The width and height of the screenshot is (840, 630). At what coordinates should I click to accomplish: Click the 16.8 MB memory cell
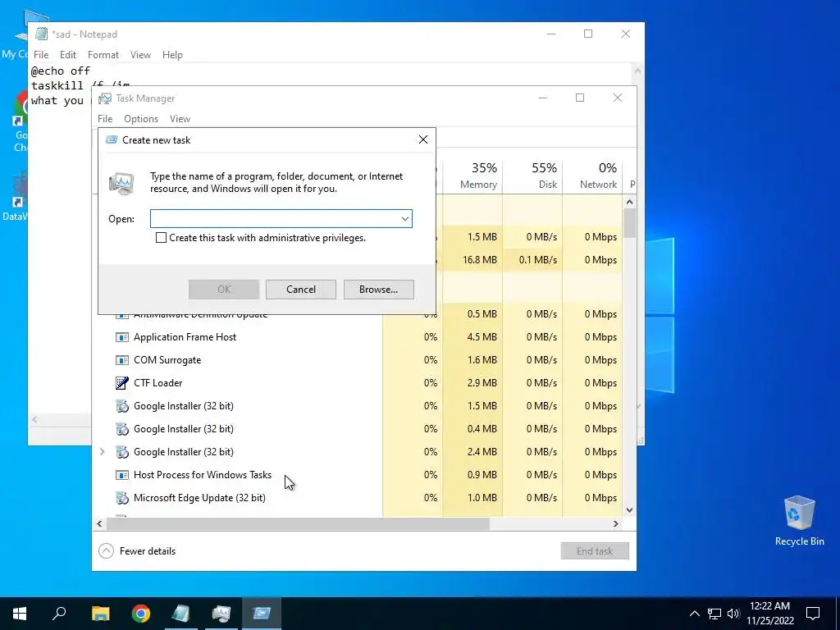(472, 260)
